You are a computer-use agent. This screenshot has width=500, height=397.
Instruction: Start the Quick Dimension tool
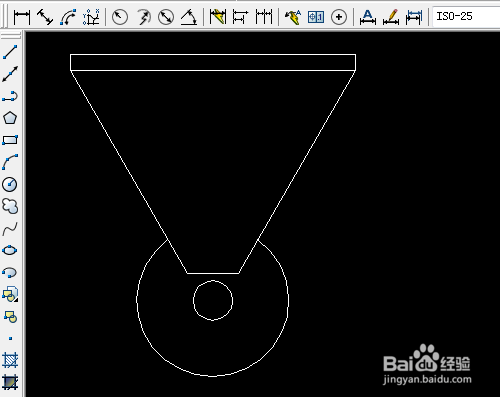point(218,17)
